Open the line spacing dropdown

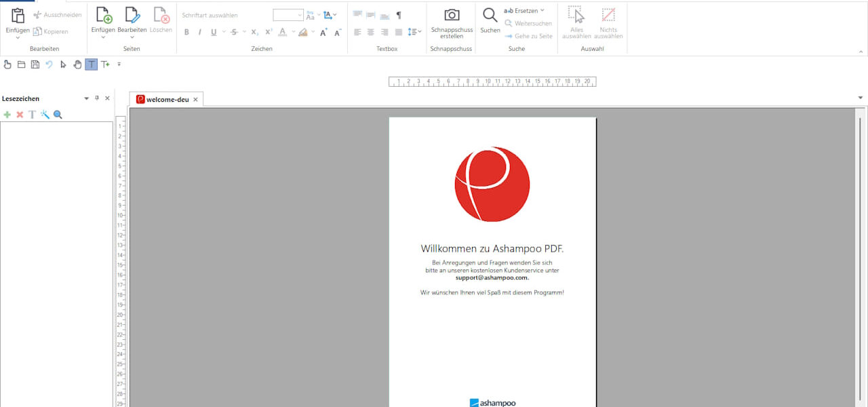[414, 32]
